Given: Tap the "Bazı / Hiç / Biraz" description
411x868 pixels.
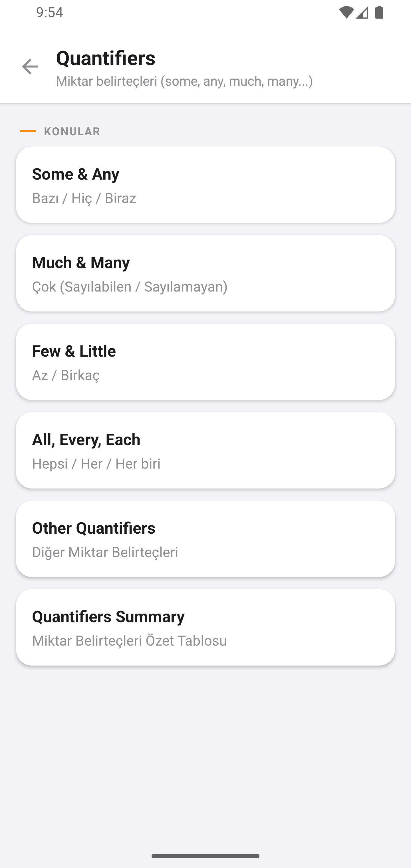Looking at the screenshot, I should pyautogui.click(x=84, y=198).
